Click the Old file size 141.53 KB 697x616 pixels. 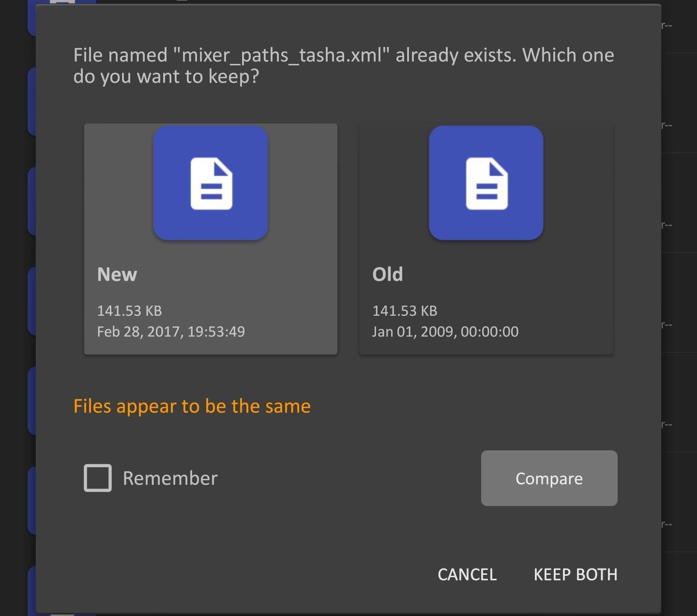(405, 310)
